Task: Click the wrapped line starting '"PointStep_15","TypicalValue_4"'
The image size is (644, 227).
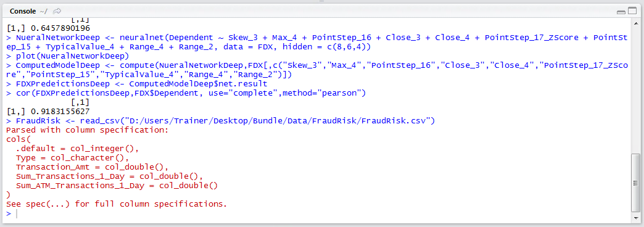Action: [149, 75]
